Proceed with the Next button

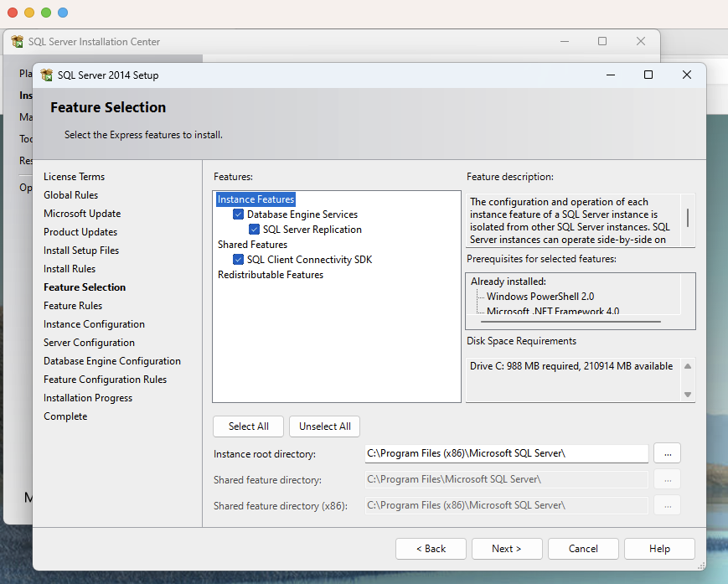point(507,549)
